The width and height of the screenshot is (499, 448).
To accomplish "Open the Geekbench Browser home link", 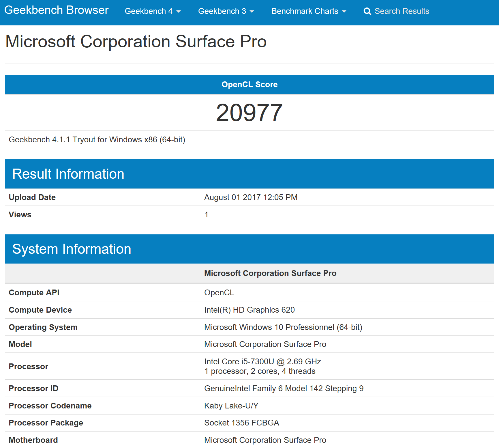I will pyautogui.click(x=57, y=10).
